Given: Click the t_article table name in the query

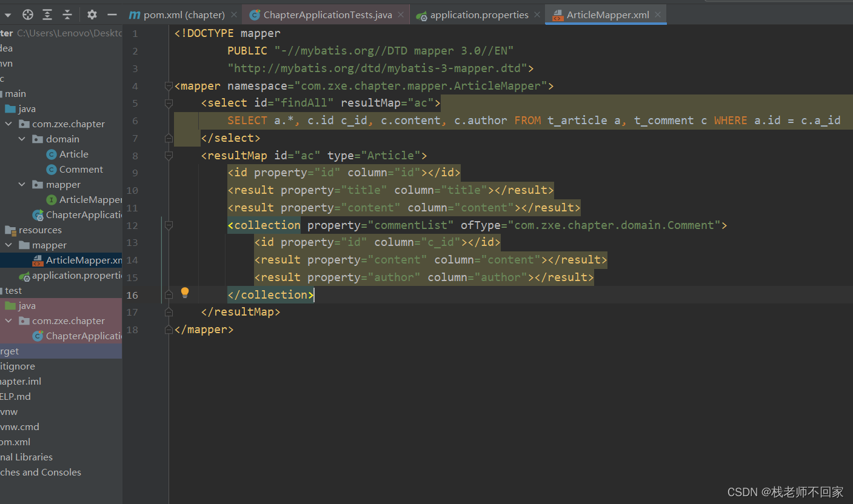Looking at the screenshot, I should point(577,121).
